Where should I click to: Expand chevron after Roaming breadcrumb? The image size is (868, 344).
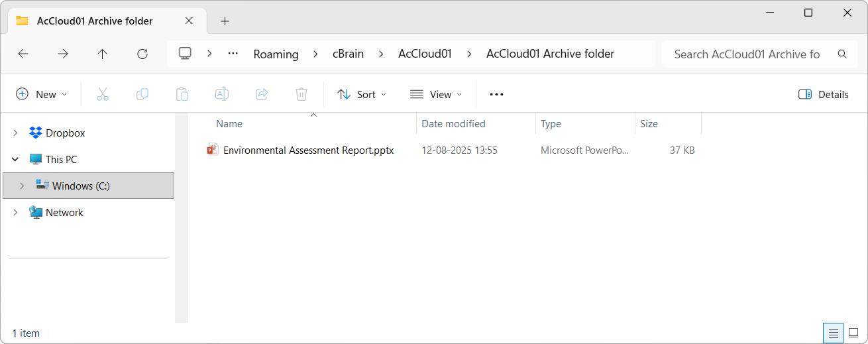[315, 54]
